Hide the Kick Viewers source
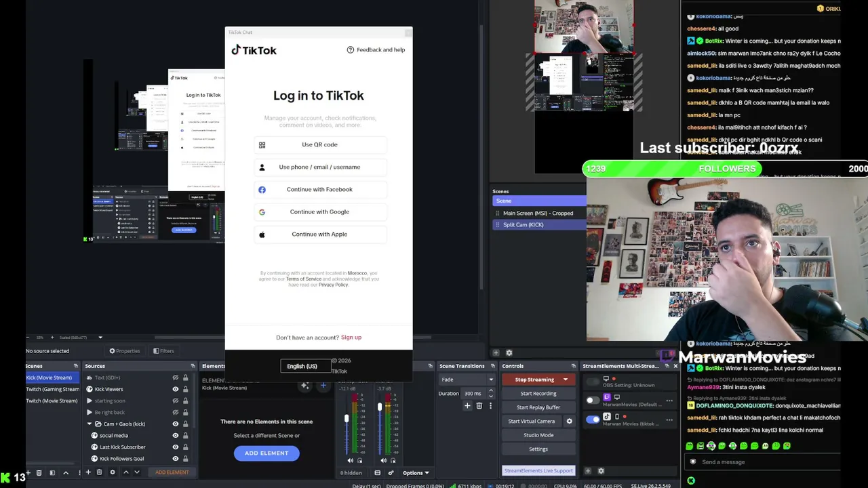This screenshot has height=488, width=868. click(x=176, y=389)
